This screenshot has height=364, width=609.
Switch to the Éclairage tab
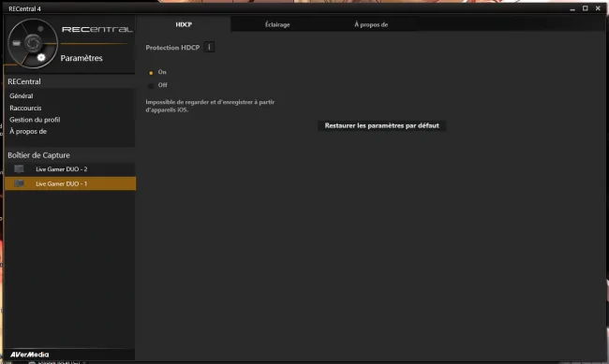click(x=277, y=24)
